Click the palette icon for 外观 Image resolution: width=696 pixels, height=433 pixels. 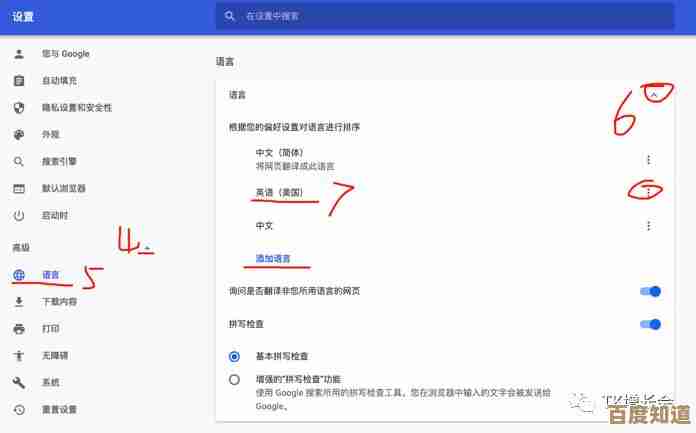coord(19,134)
